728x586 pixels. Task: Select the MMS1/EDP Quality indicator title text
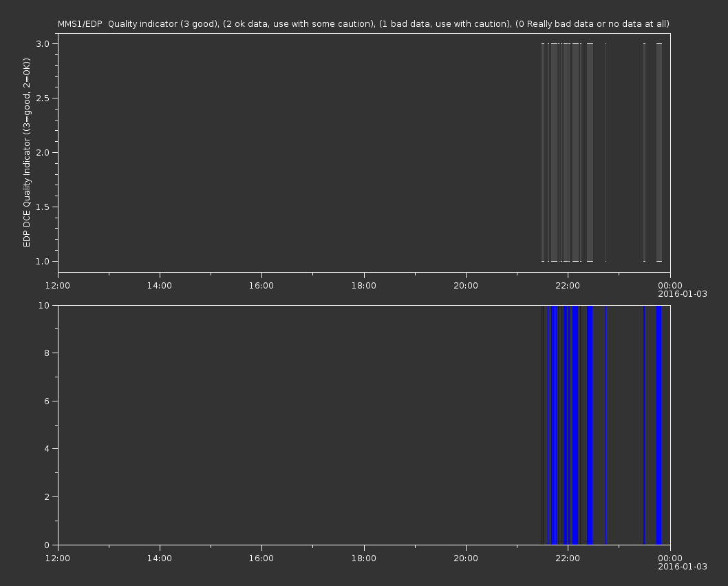(x=363, y=23)
